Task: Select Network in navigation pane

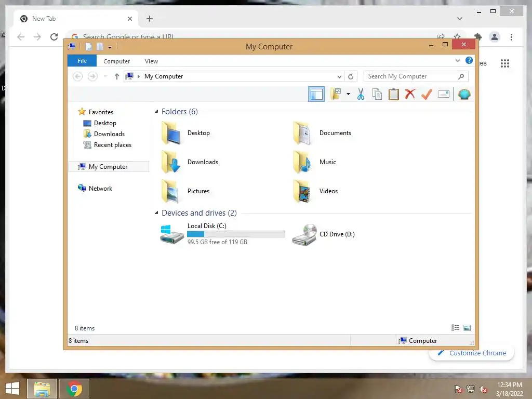Action: click(x=95, y=188)
